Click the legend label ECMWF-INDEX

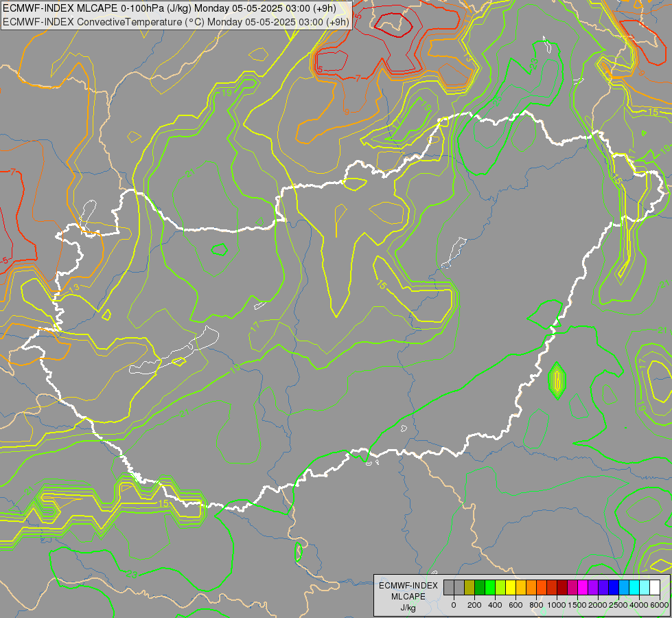pyautogui.click(x=408, y=586)
